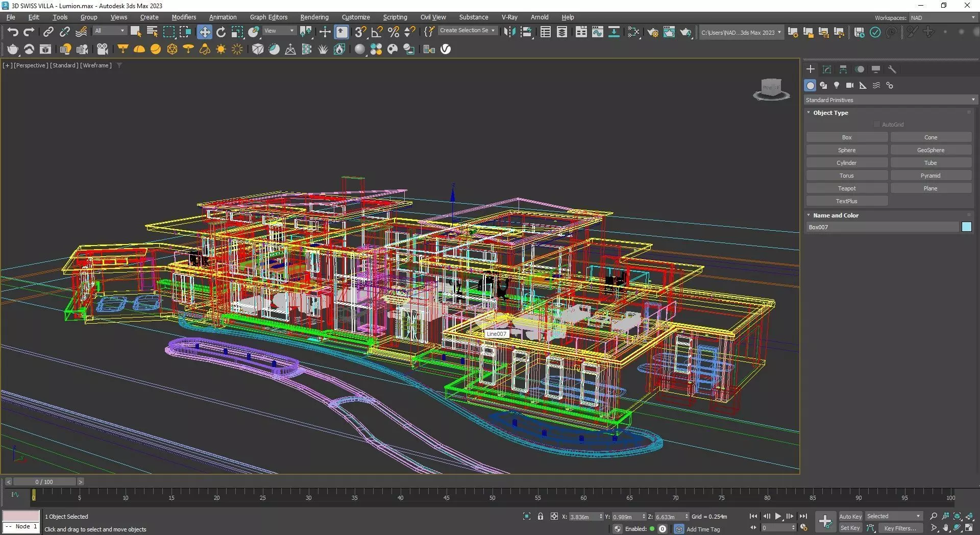Click the Wireframe viewport shading label

96,65
